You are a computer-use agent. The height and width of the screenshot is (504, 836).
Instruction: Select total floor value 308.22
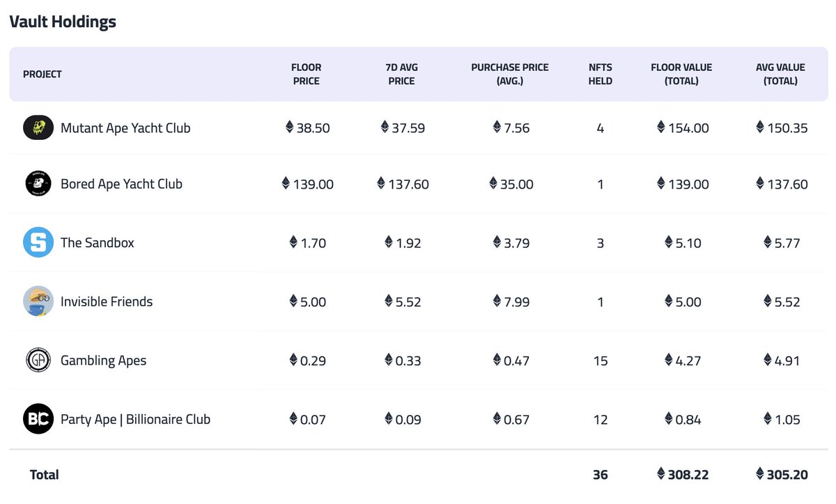pos(683,475)
